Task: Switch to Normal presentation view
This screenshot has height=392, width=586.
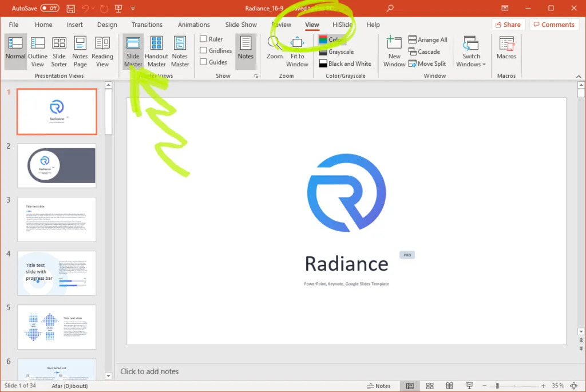Action: [x=15, y=51]
